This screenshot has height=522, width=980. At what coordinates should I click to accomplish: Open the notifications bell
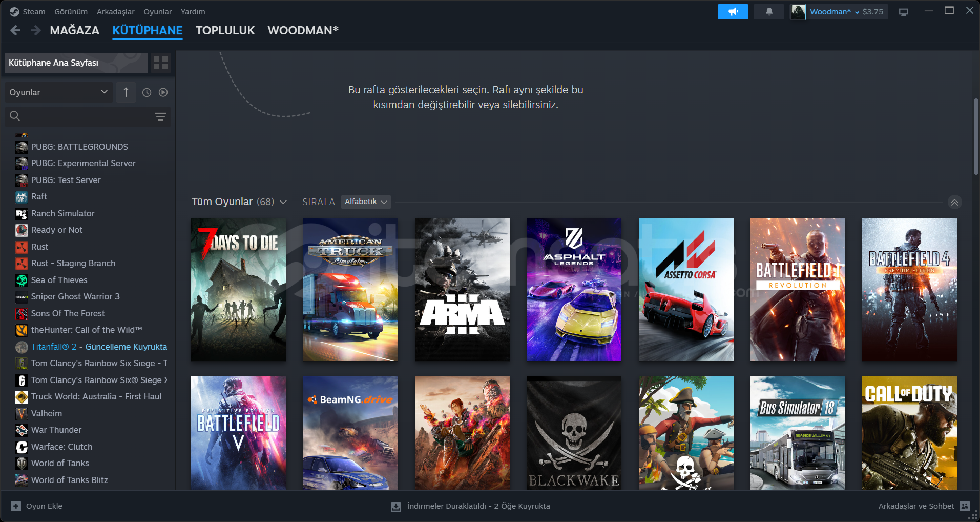[769, 12]
